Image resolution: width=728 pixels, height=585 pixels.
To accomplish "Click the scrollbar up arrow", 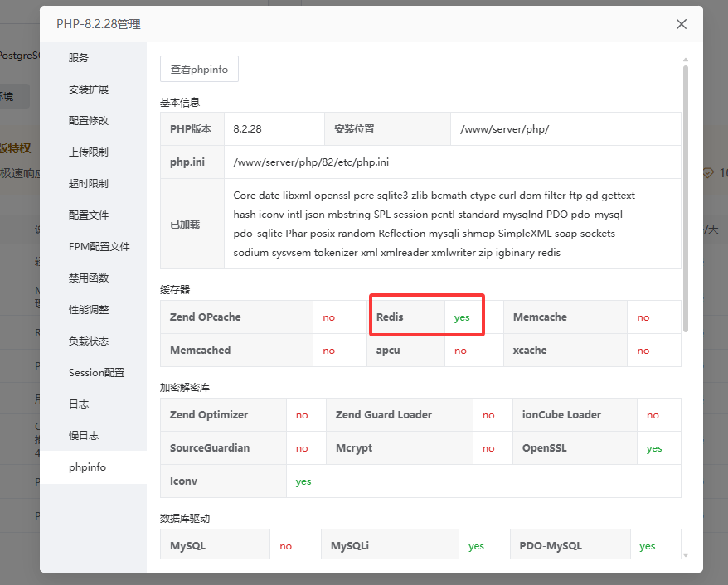I will 685,60.
